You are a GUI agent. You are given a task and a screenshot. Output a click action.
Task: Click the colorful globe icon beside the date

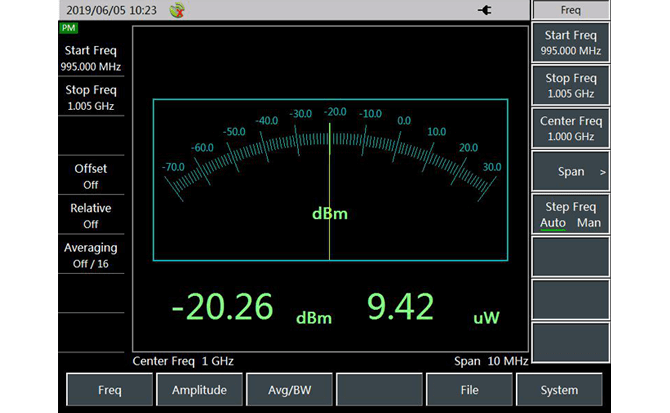(x=178, y=10)
